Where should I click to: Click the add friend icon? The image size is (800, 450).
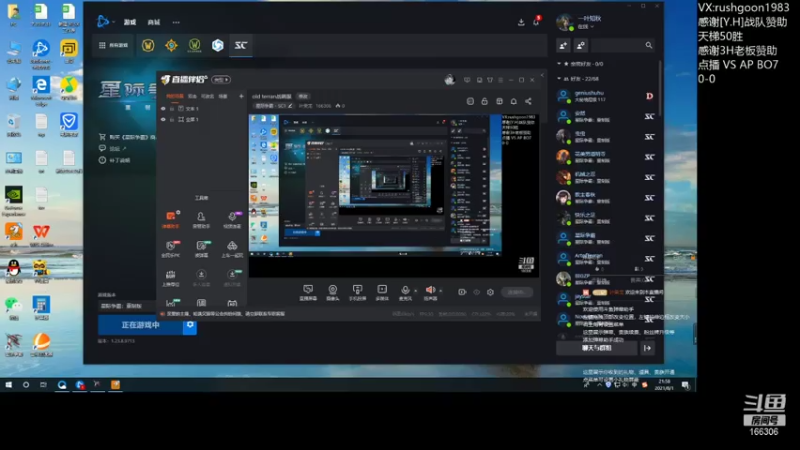click(x=563, y=45)
